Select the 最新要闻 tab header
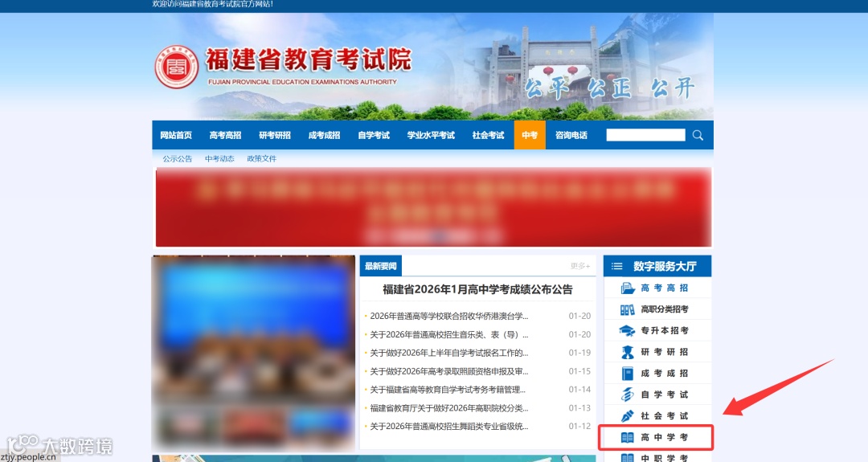Screen dimensions: 868x462 tap(381, 266)
